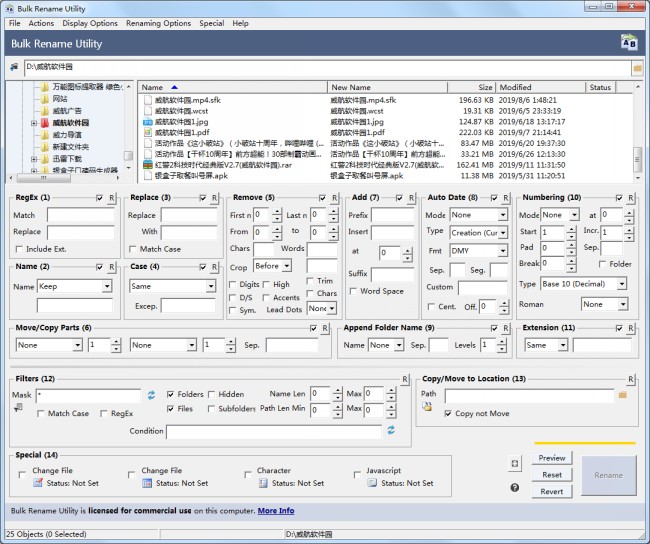Reset Extension (11) group with R button
Image resolution: width=650 pixels, height=544 pixels.
631,328
